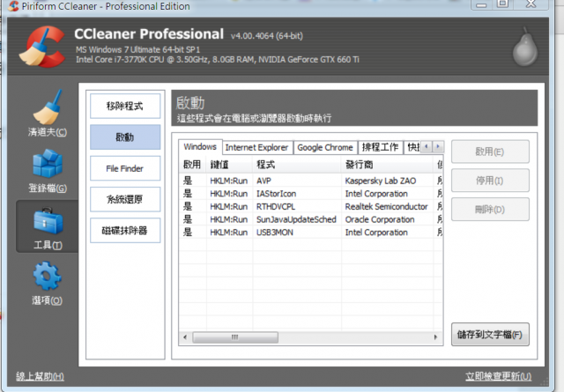Click Realtek Semiconductor publisher cell

pos(386,206)
